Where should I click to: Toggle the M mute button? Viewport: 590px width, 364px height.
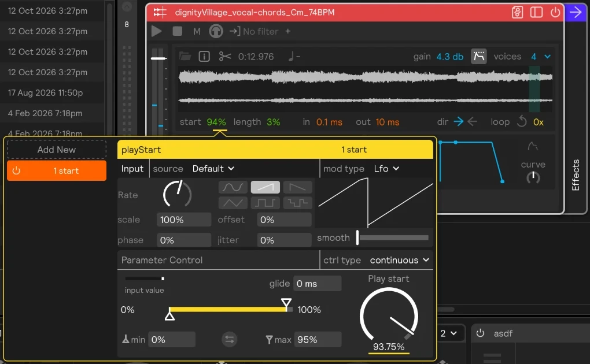197,32
